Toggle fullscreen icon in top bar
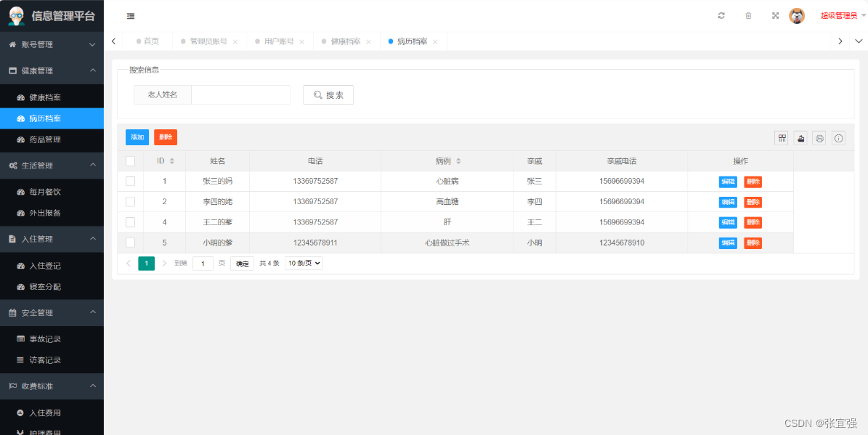This screenshot has width=868, height=435. 776,15
